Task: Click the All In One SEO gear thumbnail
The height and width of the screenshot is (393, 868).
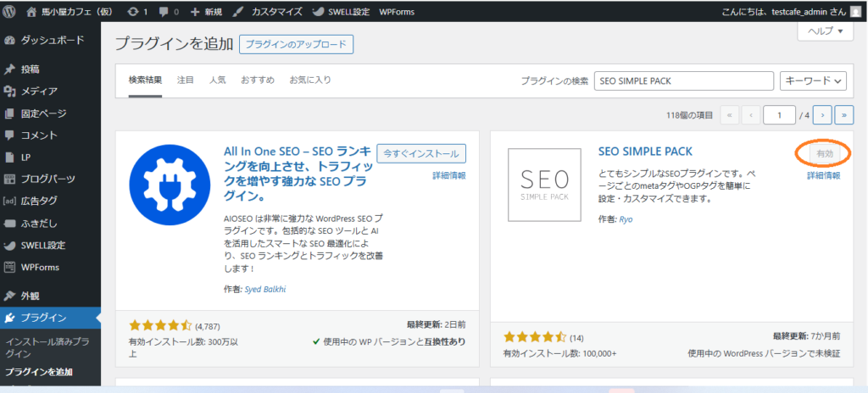Action: point(170,185)
